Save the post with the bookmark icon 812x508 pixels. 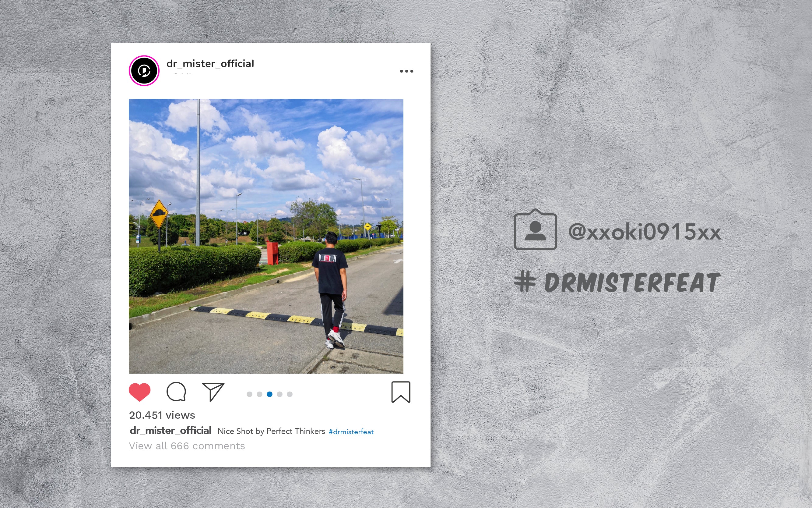[401, 392]
